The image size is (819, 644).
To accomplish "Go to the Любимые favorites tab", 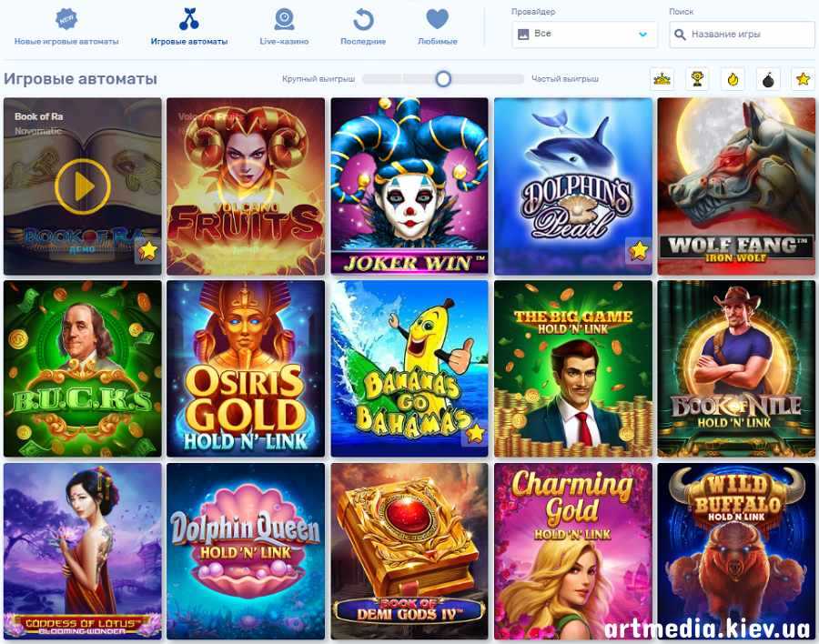I will [438, 27].
